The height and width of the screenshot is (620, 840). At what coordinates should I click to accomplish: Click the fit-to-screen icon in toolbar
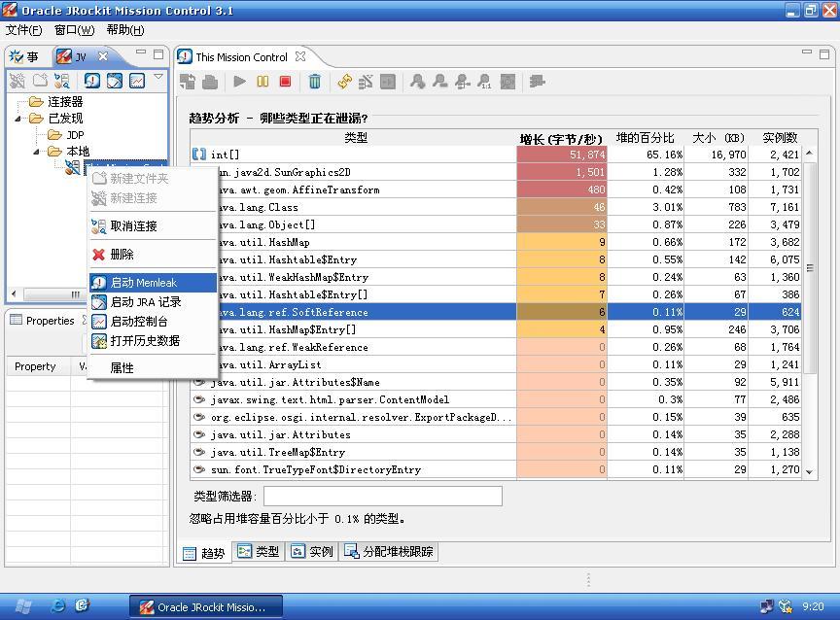point(507,82)
